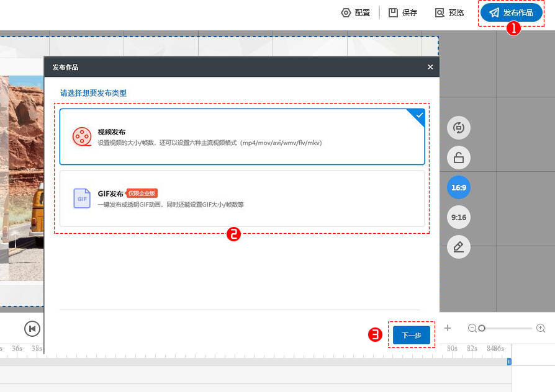Click 保存 to save the project
The height and width of the screenshot is (392, 555).
click(x=403, y=13)
